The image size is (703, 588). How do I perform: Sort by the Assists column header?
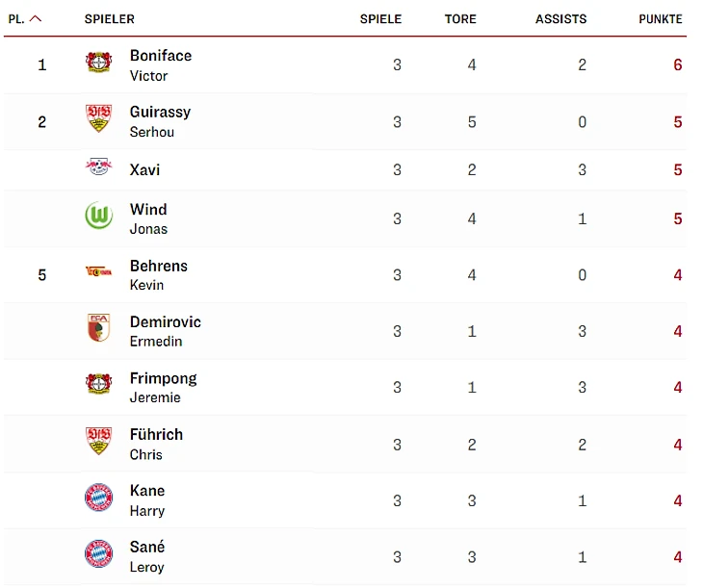[x=560, y=19]
